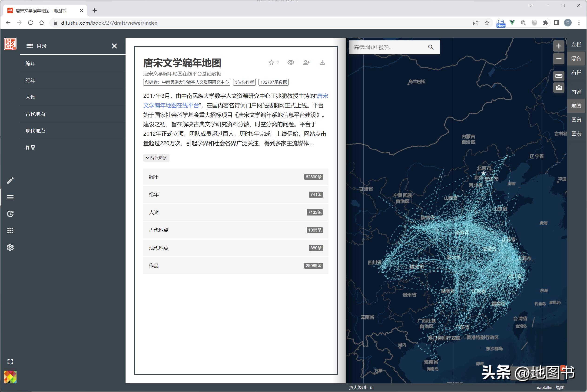Toggle the eye visibility icon in book header
587x392 pixels.
291,62
